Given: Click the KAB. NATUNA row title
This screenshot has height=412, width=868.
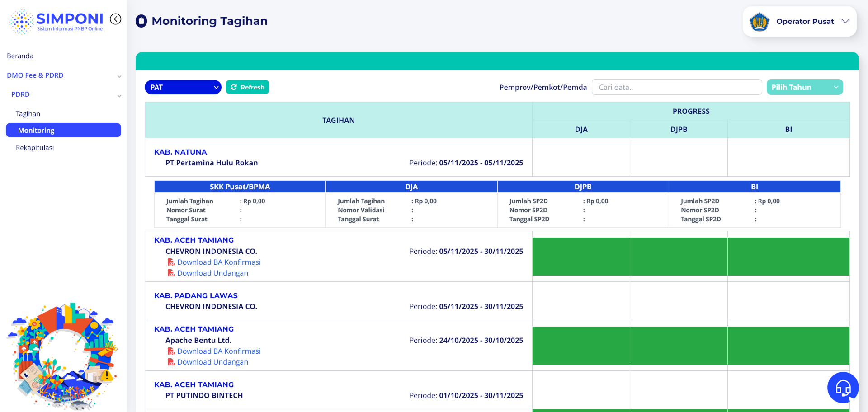Looking at the screenshot, I should [x=180, y=152].
